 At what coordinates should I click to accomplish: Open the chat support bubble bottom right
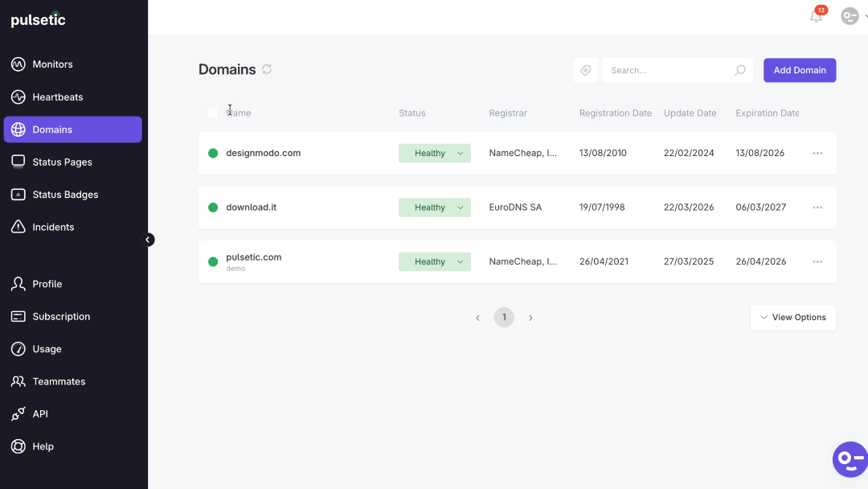tap(850, 459)
